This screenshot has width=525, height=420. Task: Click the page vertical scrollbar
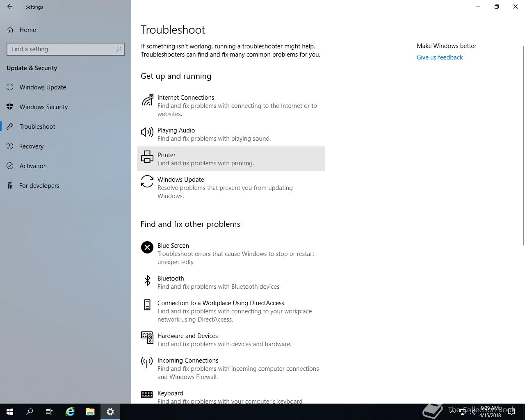click(x=523, y=146)
